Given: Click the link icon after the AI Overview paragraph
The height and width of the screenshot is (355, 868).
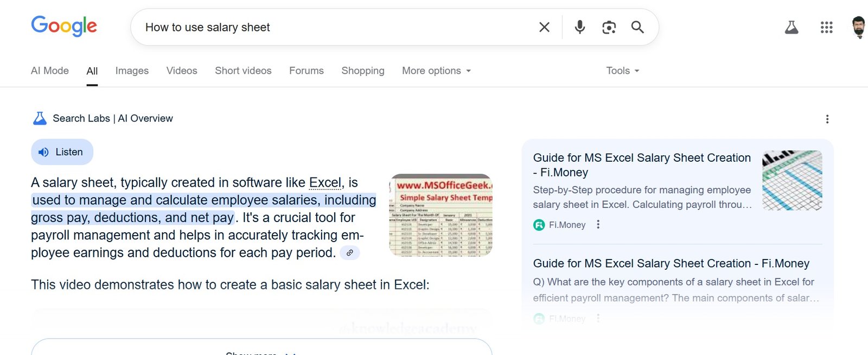Looking at the screenshot, I should (x=350, y=253).
